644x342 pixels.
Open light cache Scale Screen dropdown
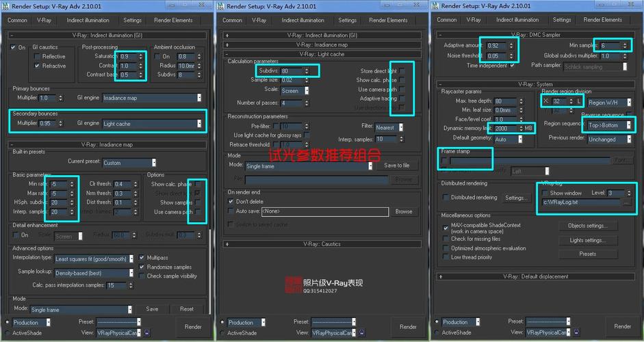tap(294, 91)
